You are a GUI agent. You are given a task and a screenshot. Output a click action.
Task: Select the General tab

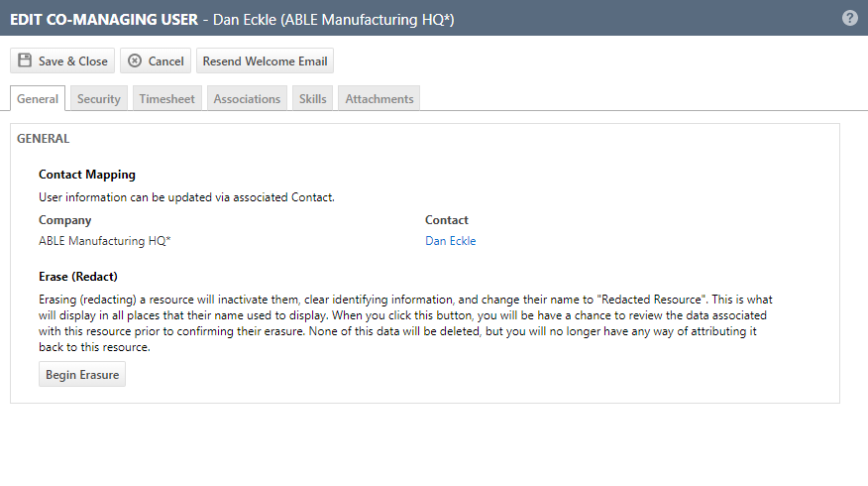(x=38, y=98)
